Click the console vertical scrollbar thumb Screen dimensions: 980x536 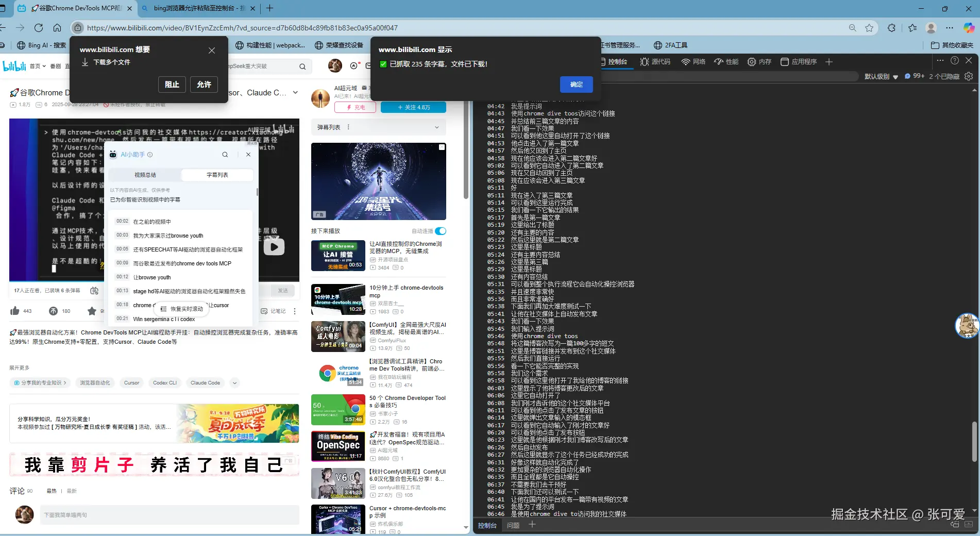(974, 442)
